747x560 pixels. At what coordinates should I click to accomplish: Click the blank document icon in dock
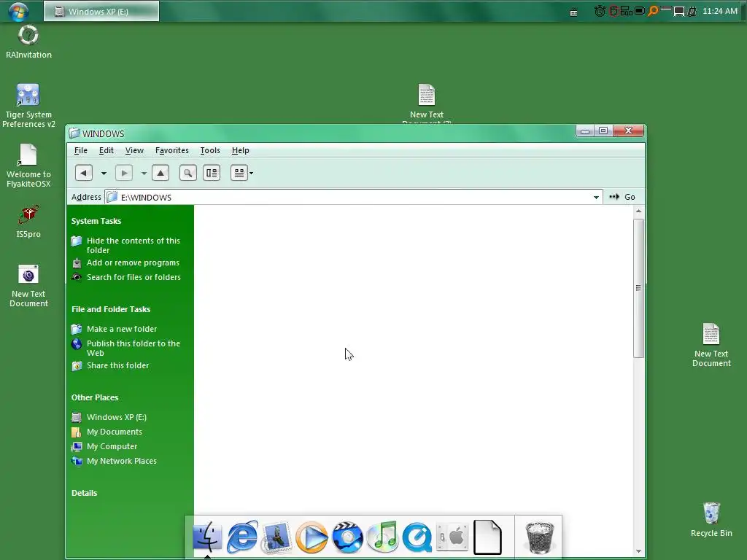(487, 537)
